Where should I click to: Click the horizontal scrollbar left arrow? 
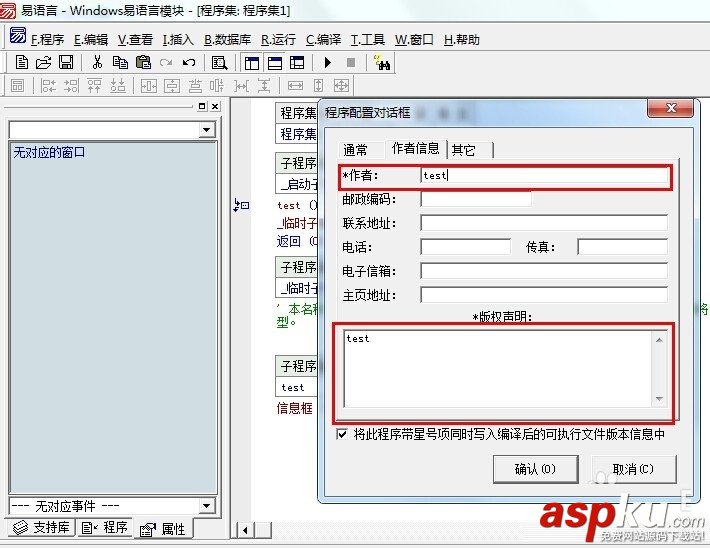[245, 530]
